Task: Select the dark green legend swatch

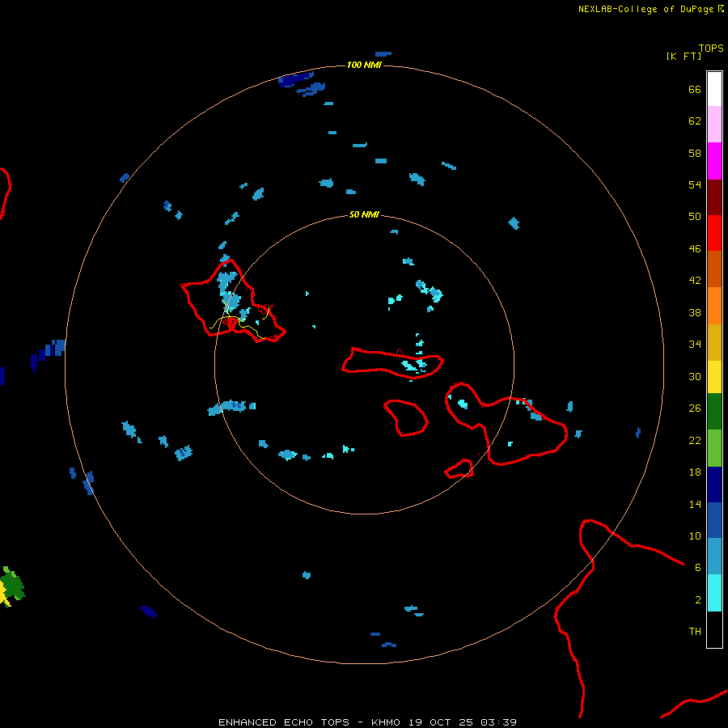Action: [x=714, y=412]
